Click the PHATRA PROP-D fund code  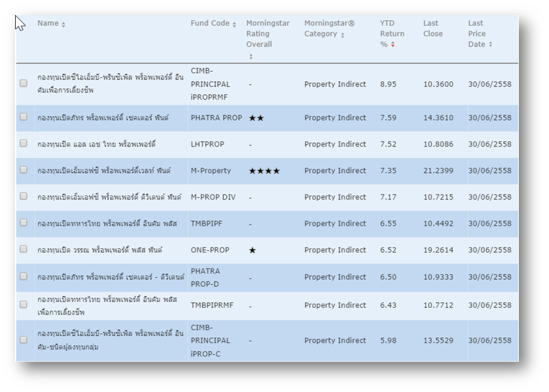pyautogui.click(x=206, y=277)
